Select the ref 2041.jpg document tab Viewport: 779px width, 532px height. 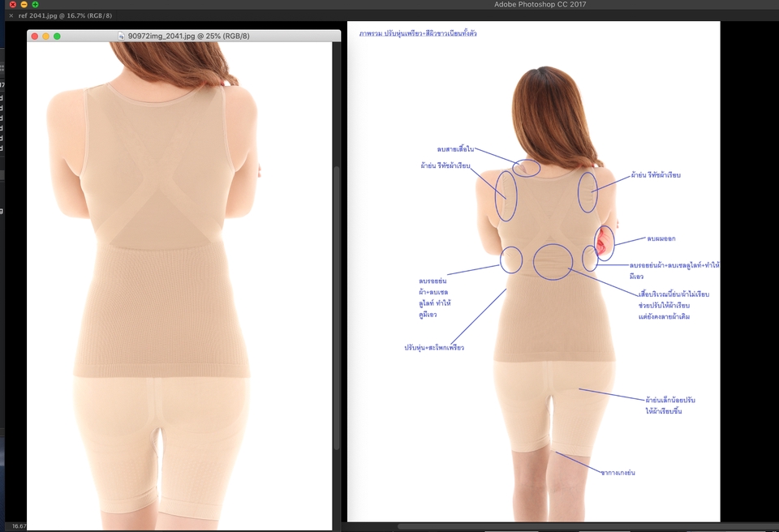coord(49,15)
